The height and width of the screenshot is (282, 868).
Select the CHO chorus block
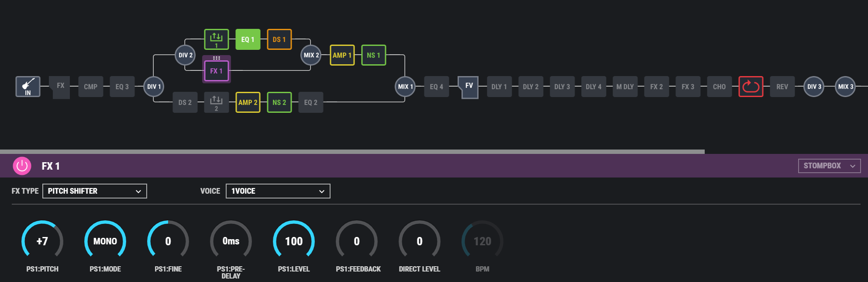click(720, 87)
